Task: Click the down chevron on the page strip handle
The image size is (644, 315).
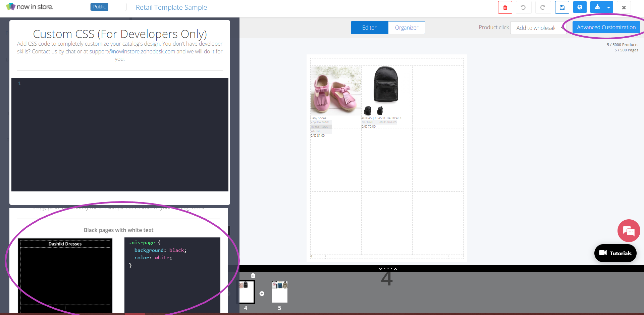Action: [x=380, y=269]
